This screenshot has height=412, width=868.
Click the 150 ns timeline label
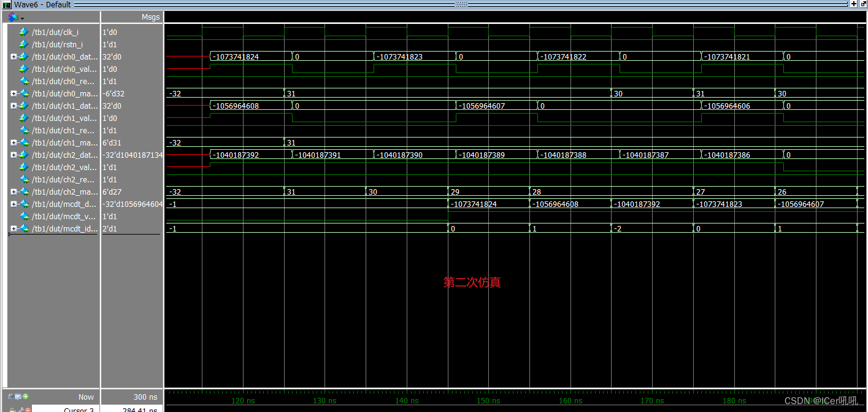coord(488,401)
